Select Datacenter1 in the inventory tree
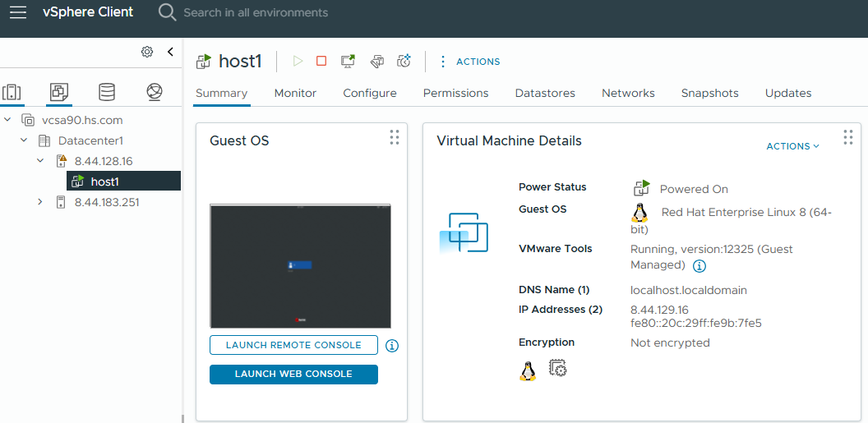 [x=90, y=140]
